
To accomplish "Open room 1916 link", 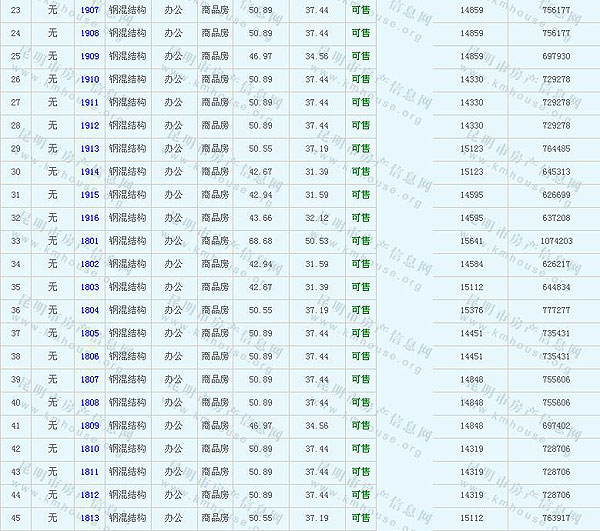I will pos(89,217).
